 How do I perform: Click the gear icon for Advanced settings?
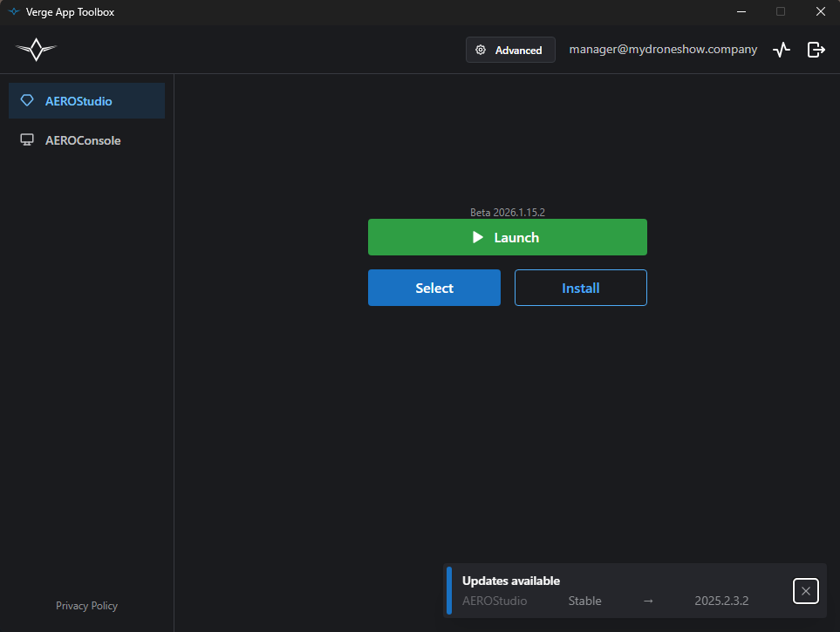[481, 51]
